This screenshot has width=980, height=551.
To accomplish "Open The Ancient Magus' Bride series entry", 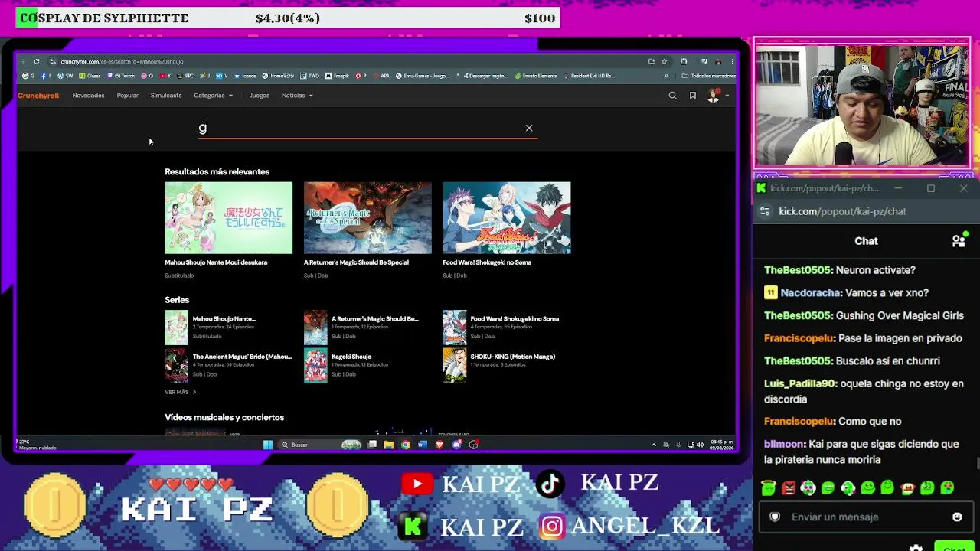I will [x=228, y=365].
